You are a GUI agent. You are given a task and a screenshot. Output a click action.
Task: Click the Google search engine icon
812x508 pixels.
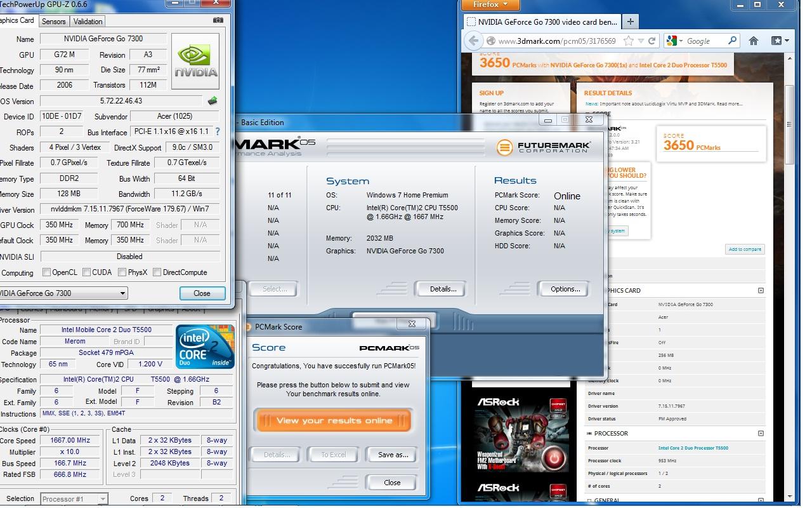[x=672, y=41]
